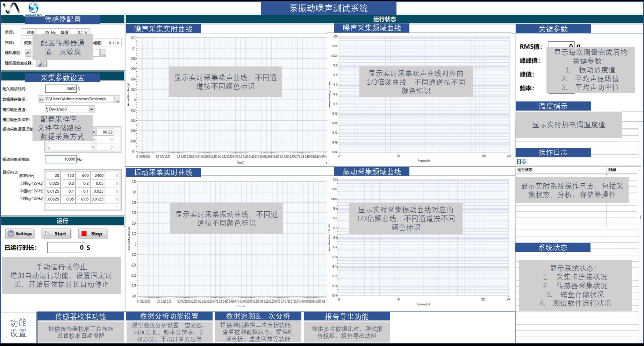Open the 传感器校准功能 function section
The height and width of the screenshot is (346, 644).
click(x=80, y=316)
